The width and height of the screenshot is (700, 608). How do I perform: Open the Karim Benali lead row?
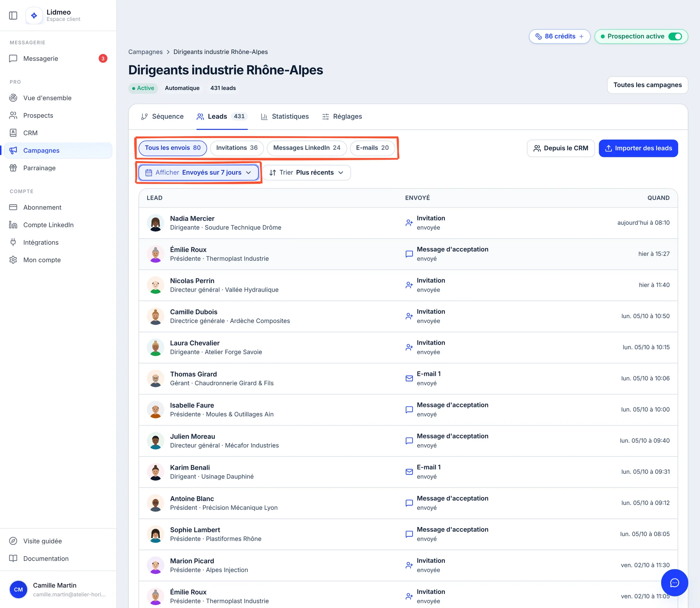408,472
